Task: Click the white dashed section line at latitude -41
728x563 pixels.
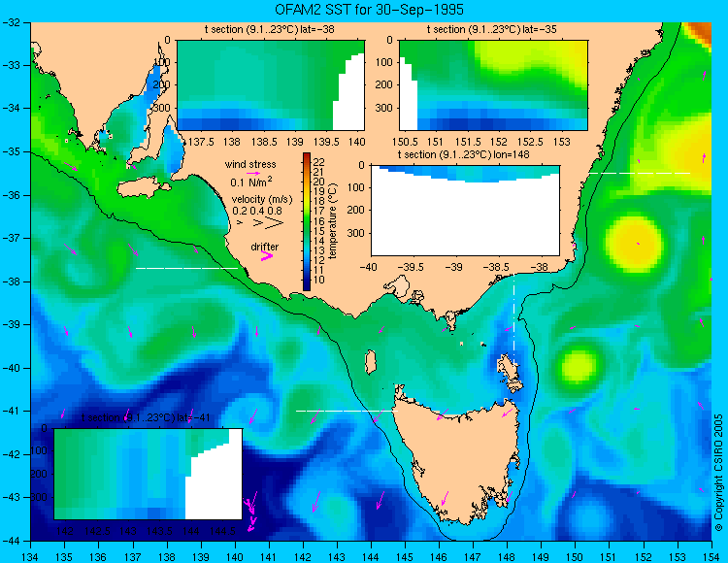Action: pos(347,411)
